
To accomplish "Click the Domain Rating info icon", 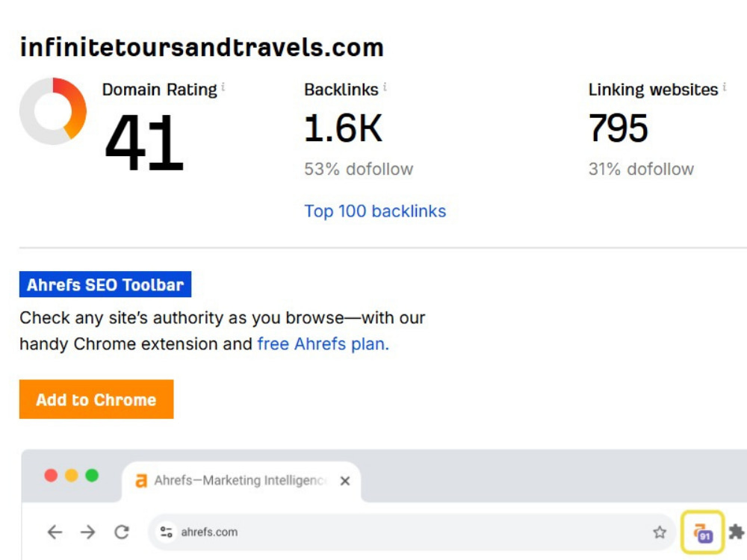I will [223, 87].
